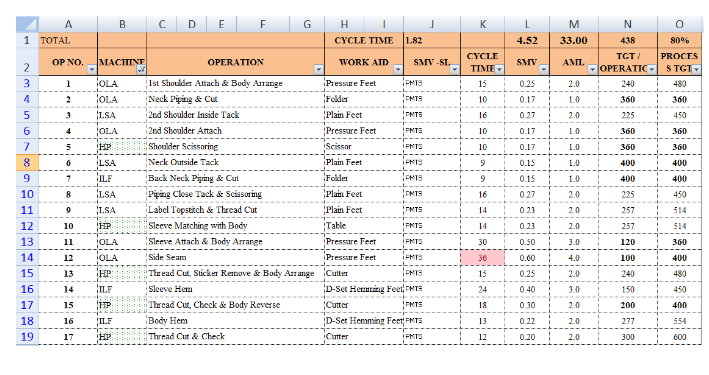This screenshot has width=709, height=375.
Task: Click the Select All corner button
Action: (x=27, y=24)
